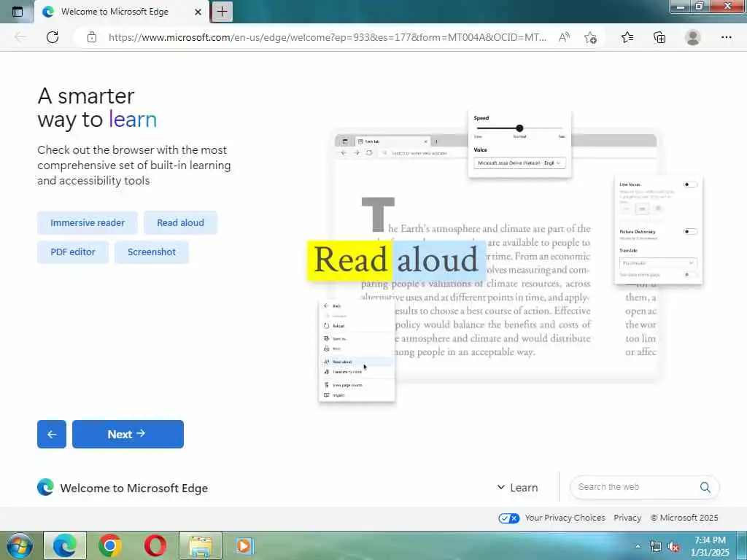The height and width of the screenshot is (560, 747).
Task: Select the Read aloud feature chip
Action: tap(181, 223)
